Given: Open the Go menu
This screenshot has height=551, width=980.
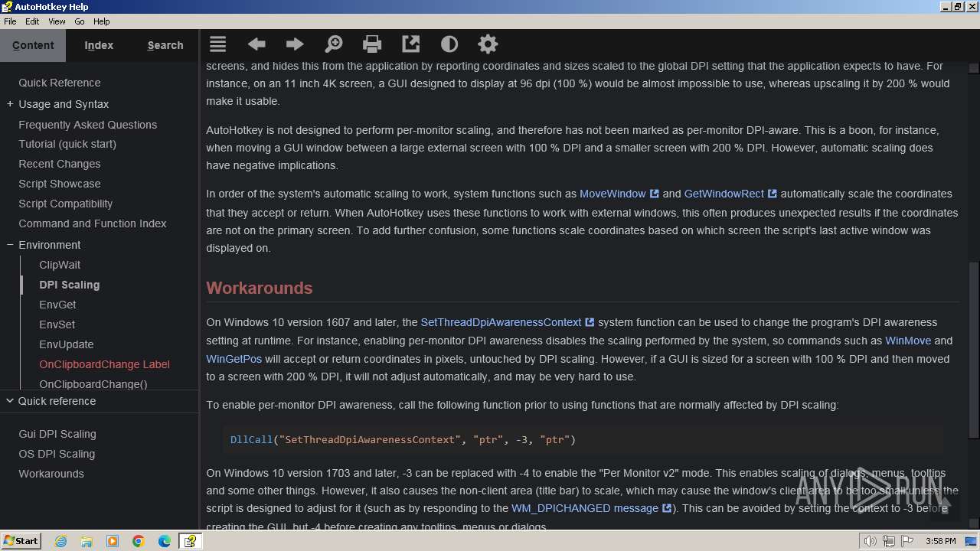Looking at the screenshot, I should (80, 21).
